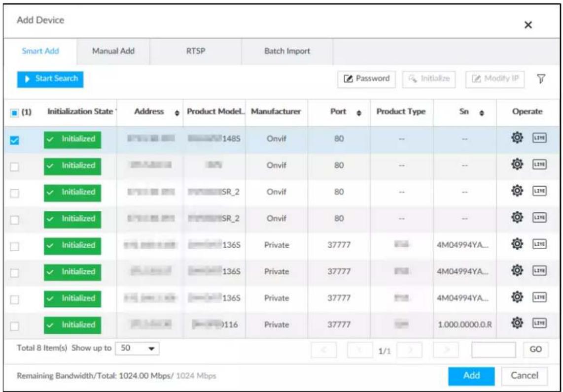Check the 116 device checkbox
Viewport: 563px width, 392px height.
coord(14,326)
